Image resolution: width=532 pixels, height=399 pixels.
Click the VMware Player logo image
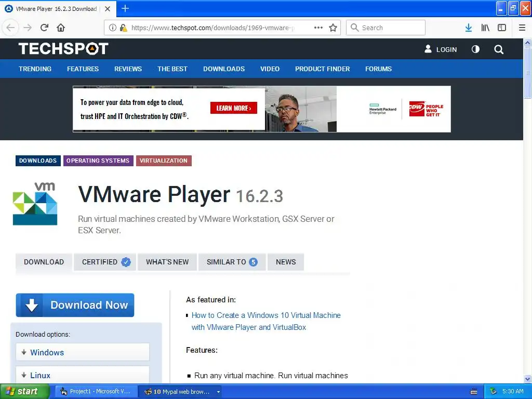pos(35,204)
